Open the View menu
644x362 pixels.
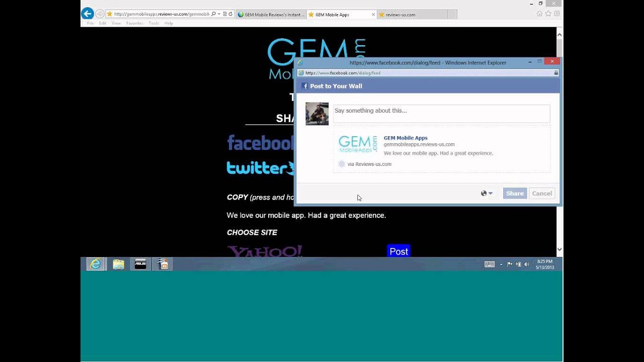click(x=116, y=23)
